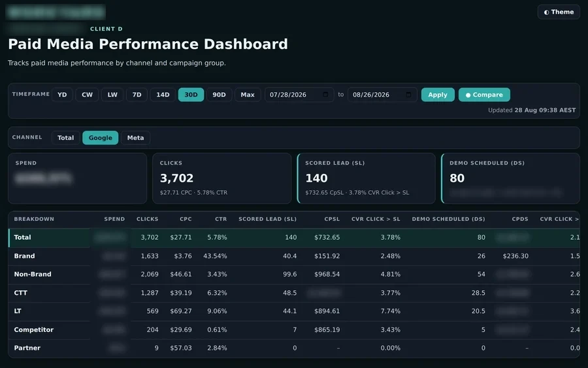The image size is (588, 368).
Task: Click the Client D label
Action: coord(106,29)
